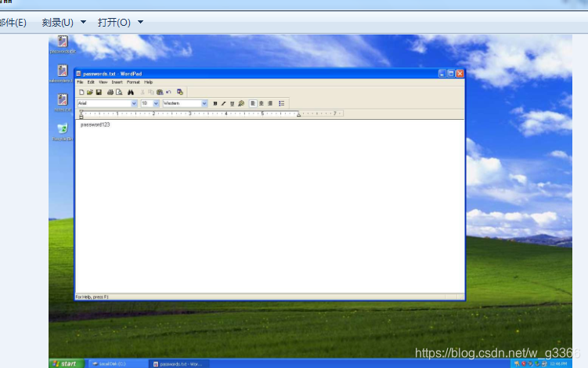Select the Recycle Bin desktop icon

click(63, 132)
